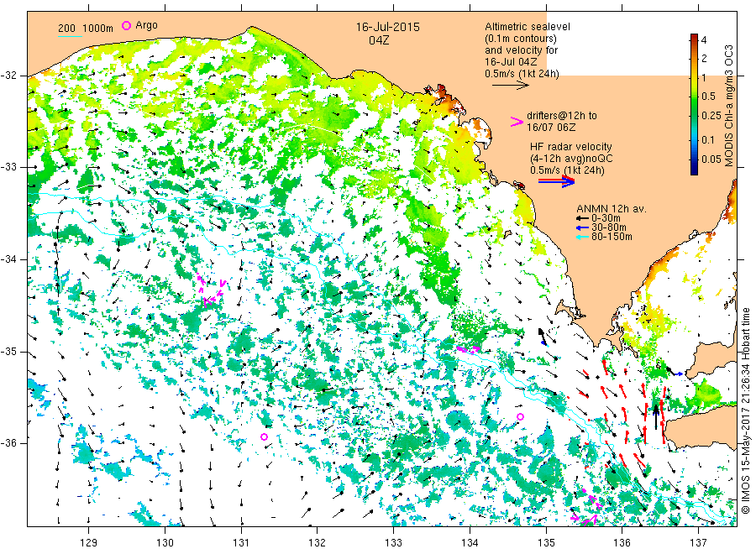Click the cyan isobath line sample under '200'
The width and height of the screenshot is (756, 554).
[x=70, y=36]
